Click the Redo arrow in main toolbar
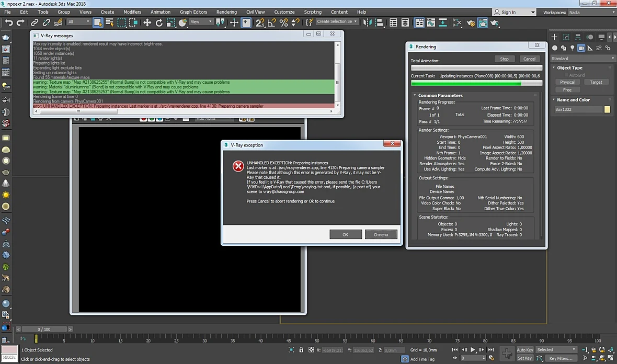The width and height of the screenshot is (617, 364). tap(20, 23)
